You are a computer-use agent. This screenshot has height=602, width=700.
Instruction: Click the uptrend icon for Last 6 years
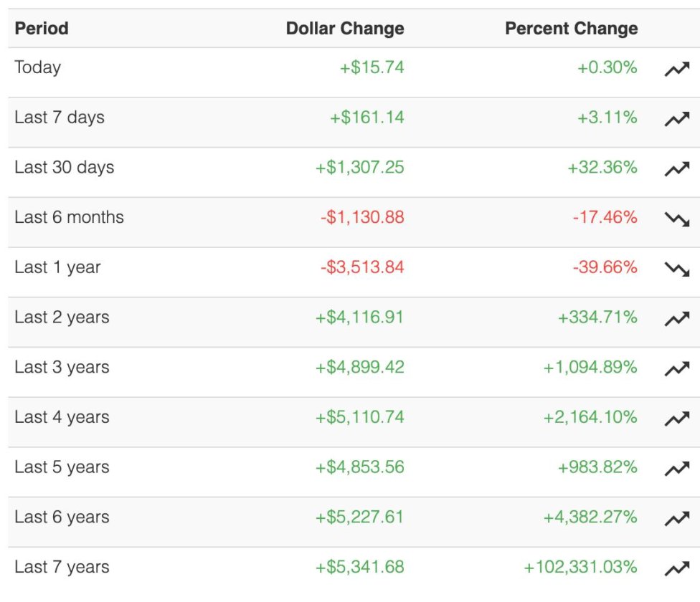(x=676, y=519)
